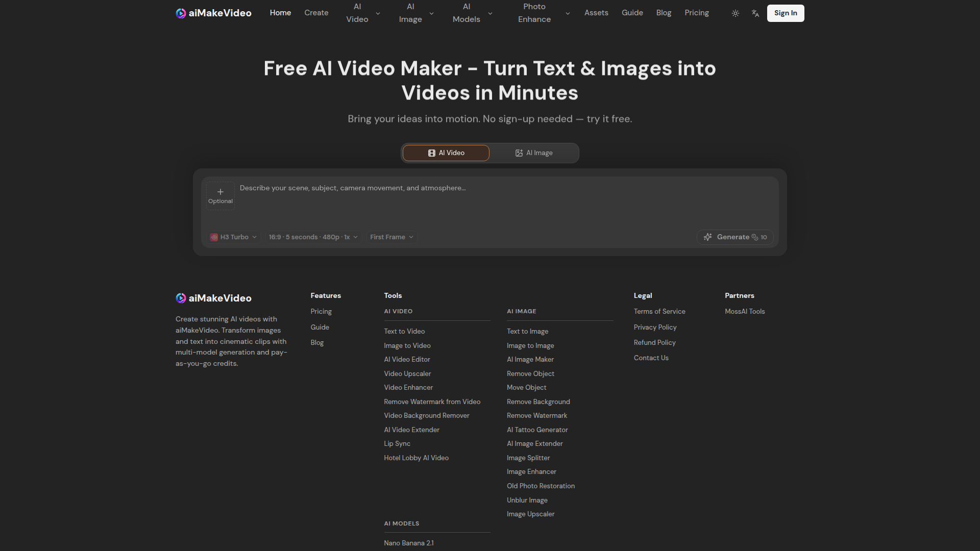The height and width of the screenshot is (551, 980).
Task: Open Guide in the top navigation
Action: 632,13
